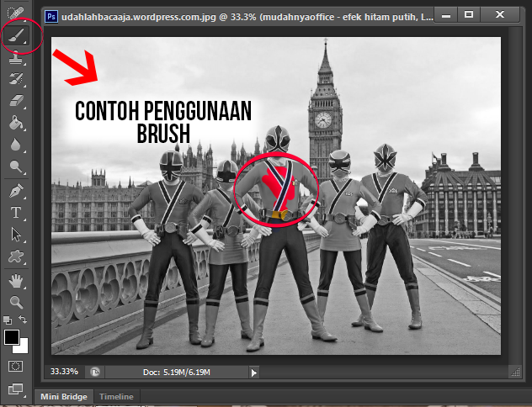The image size is (532, 407).
Task: Switch to the Timeline tab
Action: click(116, 397)
